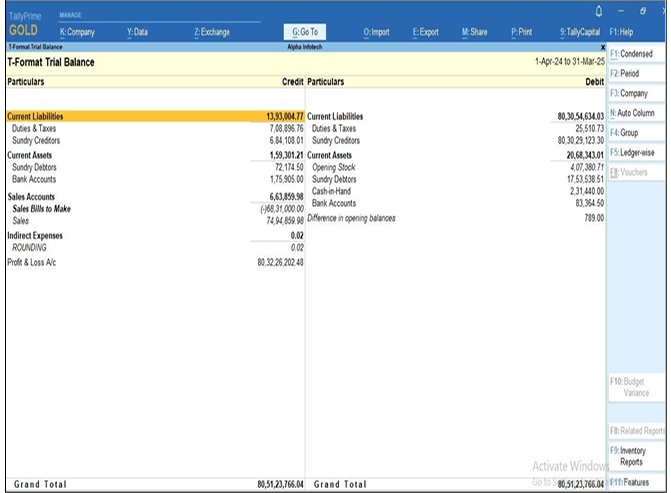Image resolution: width=671 pixels, height=493 pixels.
Task: Close the T-Format Trial Balance report
Action: pyautogui.click(x=603, y=47)
